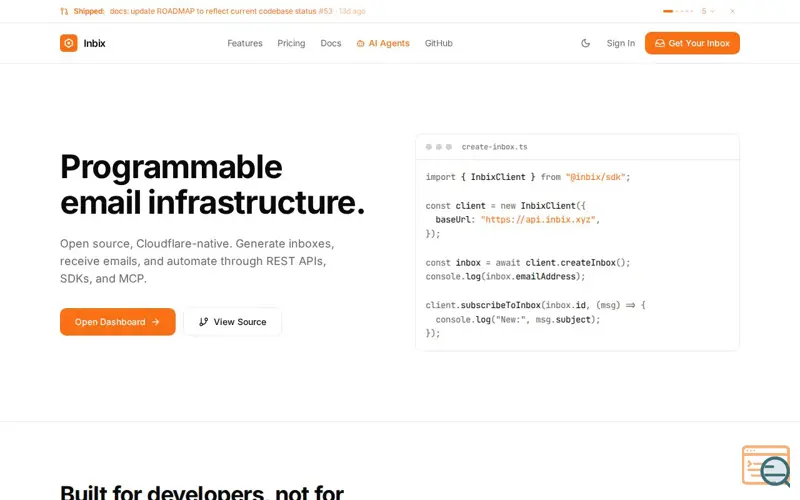800x500 pixels.
Task: Click the client.subscribeToInbox code line
Action: [x=535, y=305]
